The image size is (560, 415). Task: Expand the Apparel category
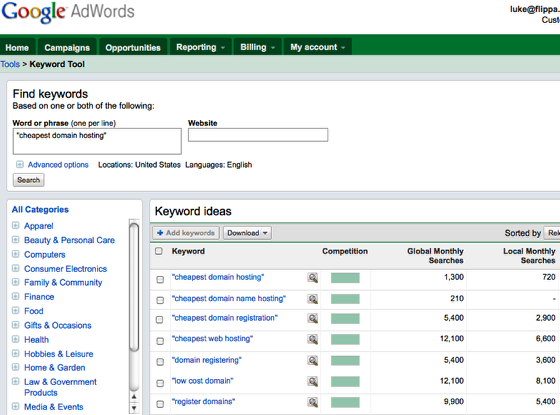coord(15,225)
